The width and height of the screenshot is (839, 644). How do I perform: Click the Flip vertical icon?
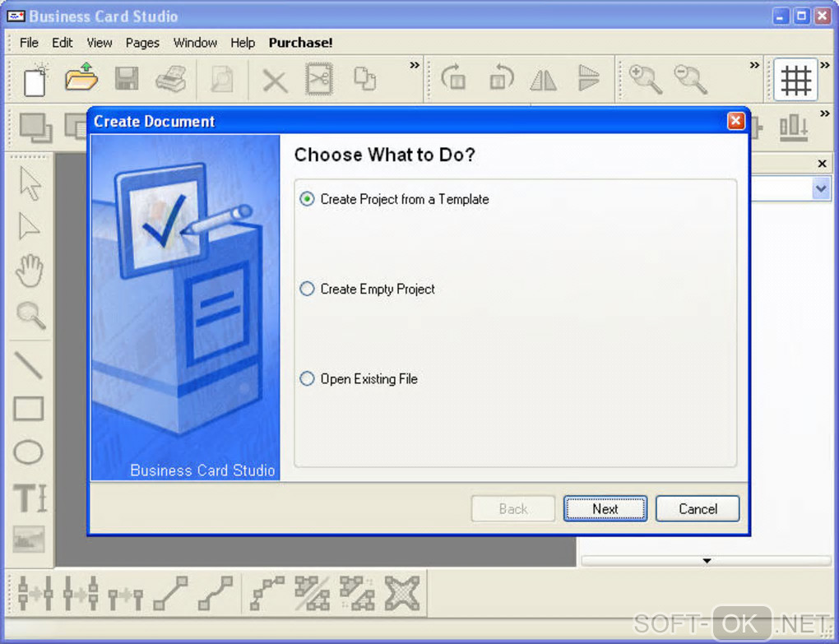coord(589,78)
